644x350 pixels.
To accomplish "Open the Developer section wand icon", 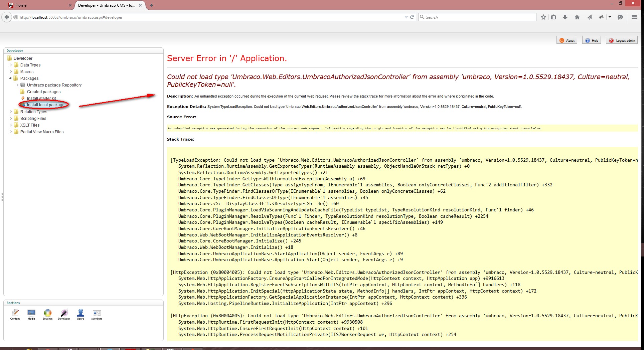I will [x=64, y=314].
